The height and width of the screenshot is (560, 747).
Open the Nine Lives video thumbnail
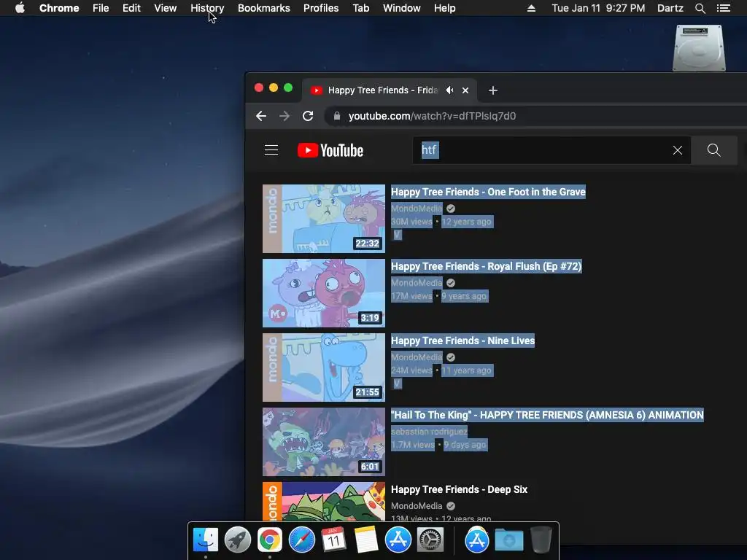click(x=324, y=367)
